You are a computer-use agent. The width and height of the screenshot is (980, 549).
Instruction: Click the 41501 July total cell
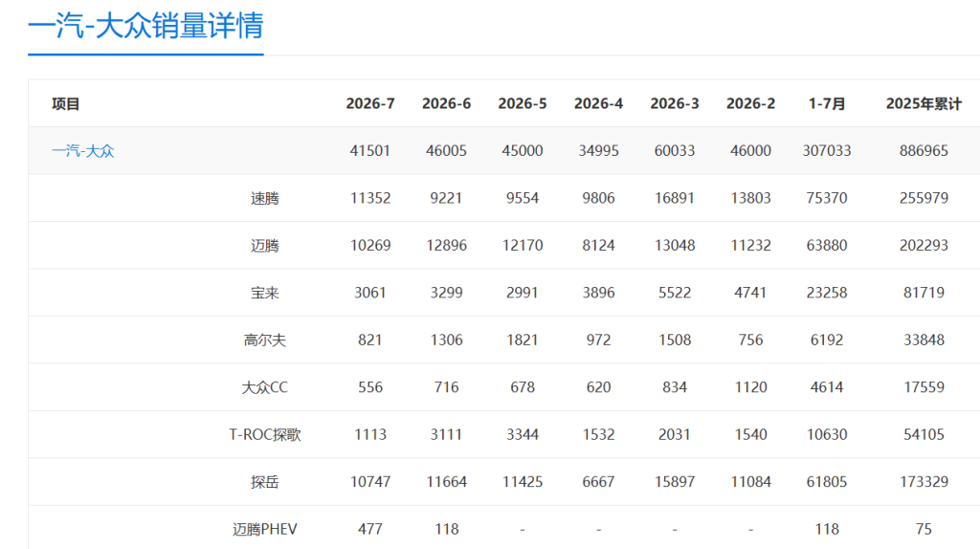370,150
